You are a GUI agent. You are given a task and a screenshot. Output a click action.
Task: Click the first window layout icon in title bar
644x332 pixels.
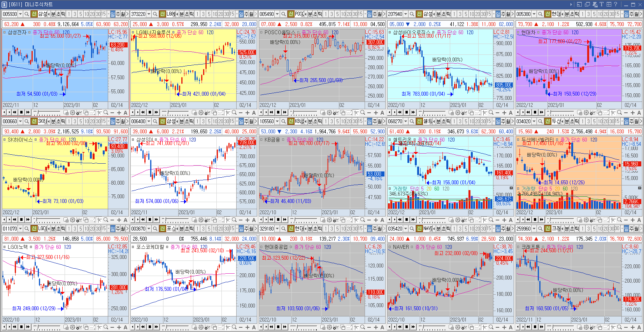[x=579, y=4]
